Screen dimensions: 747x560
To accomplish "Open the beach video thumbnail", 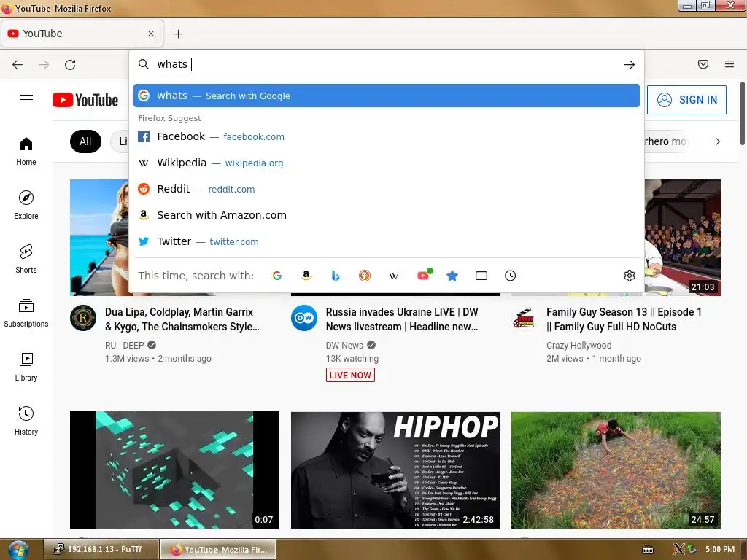I will click(x=99, y=238).
